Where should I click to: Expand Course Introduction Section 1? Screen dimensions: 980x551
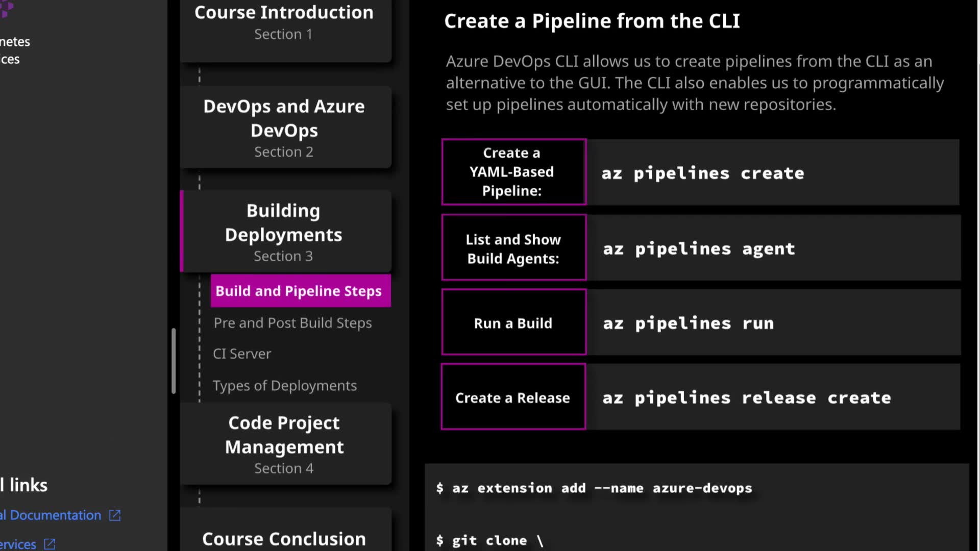pyautogui.click(x=284, y=23)
